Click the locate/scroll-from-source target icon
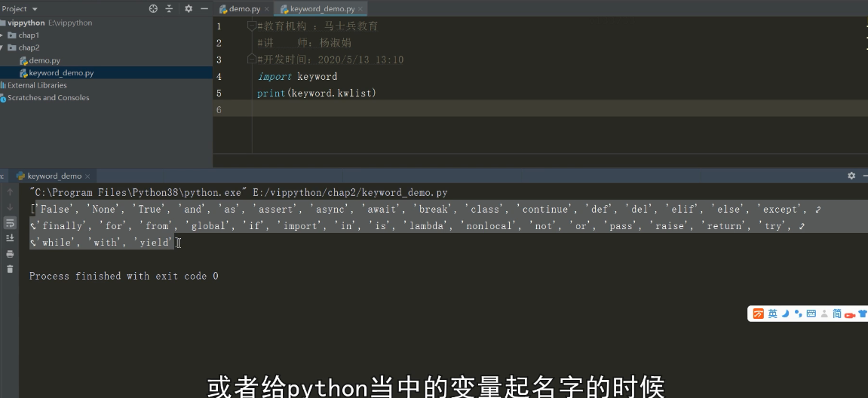 pos(153,9)
